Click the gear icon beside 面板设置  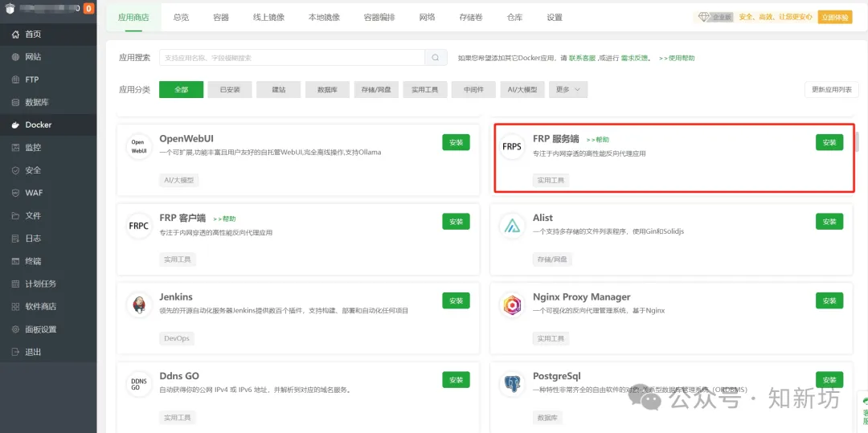click(15, 329)
